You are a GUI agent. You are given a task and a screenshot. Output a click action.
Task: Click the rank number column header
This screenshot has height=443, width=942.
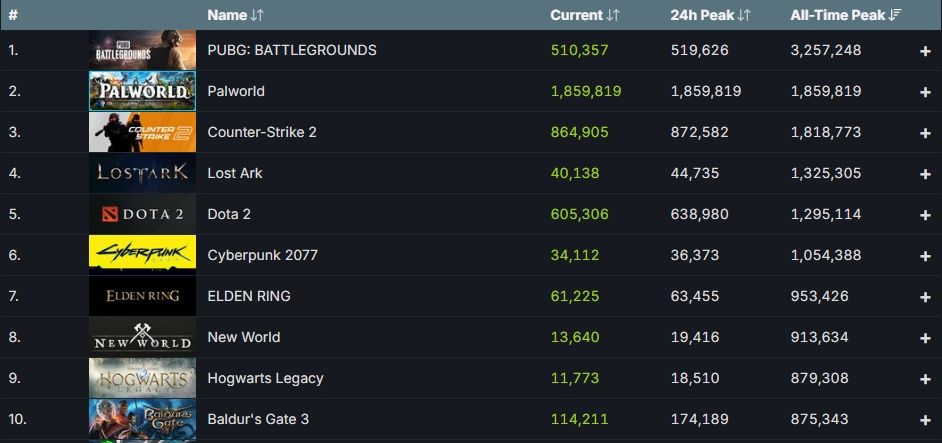tap(13, 15)
